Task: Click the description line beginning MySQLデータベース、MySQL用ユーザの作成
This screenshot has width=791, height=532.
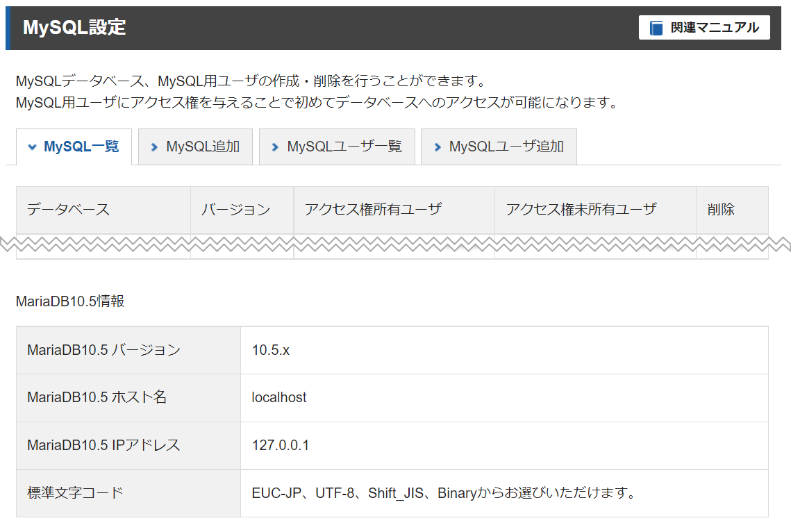Action: [x=251, y=81]
